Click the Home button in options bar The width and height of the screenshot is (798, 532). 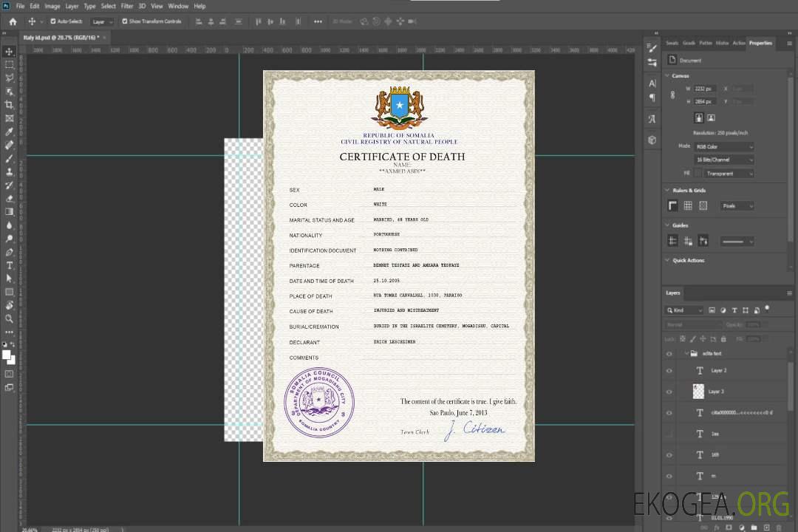13,21
